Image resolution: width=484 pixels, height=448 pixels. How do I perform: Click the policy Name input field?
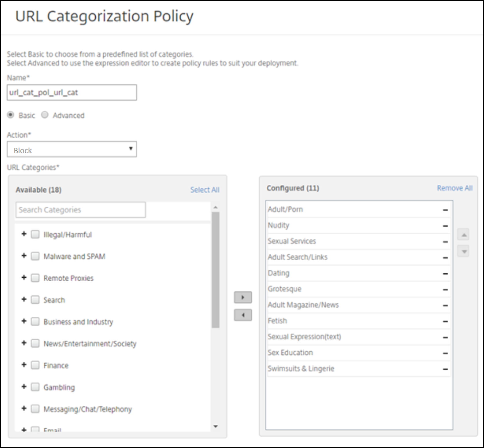click(72, 92)
